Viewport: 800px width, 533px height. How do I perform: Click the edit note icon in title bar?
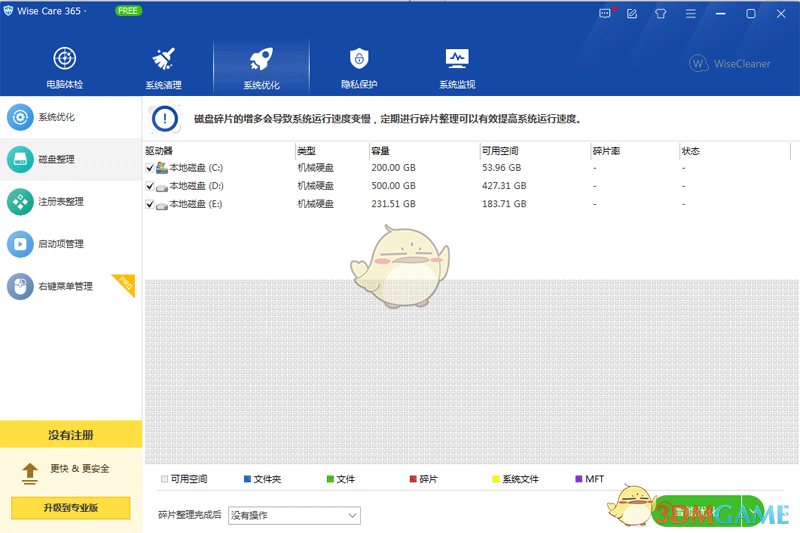point(632,14)
